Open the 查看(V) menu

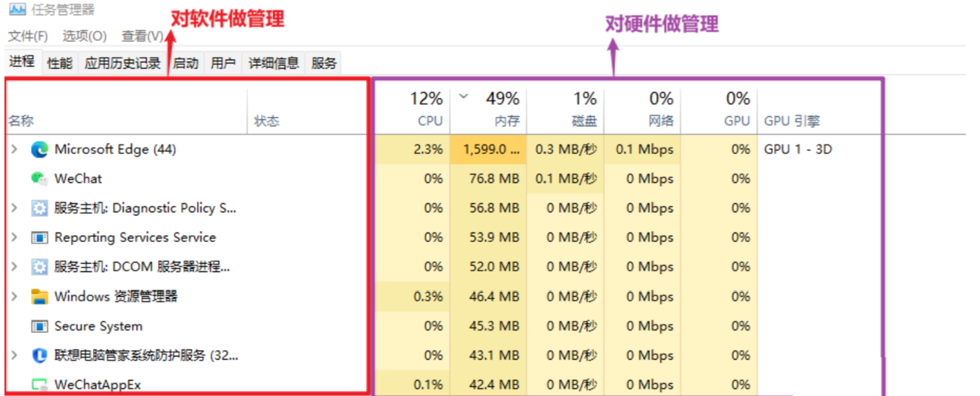pyautogui.click(x=143, y=36)
